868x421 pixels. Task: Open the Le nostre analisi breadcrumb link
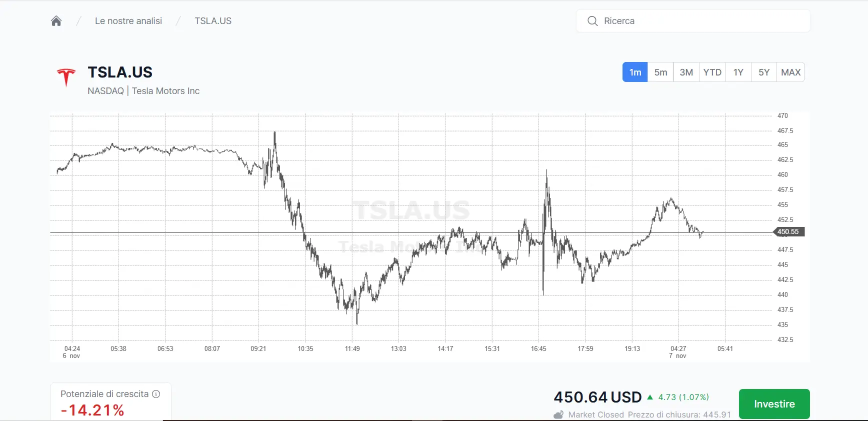128,21
